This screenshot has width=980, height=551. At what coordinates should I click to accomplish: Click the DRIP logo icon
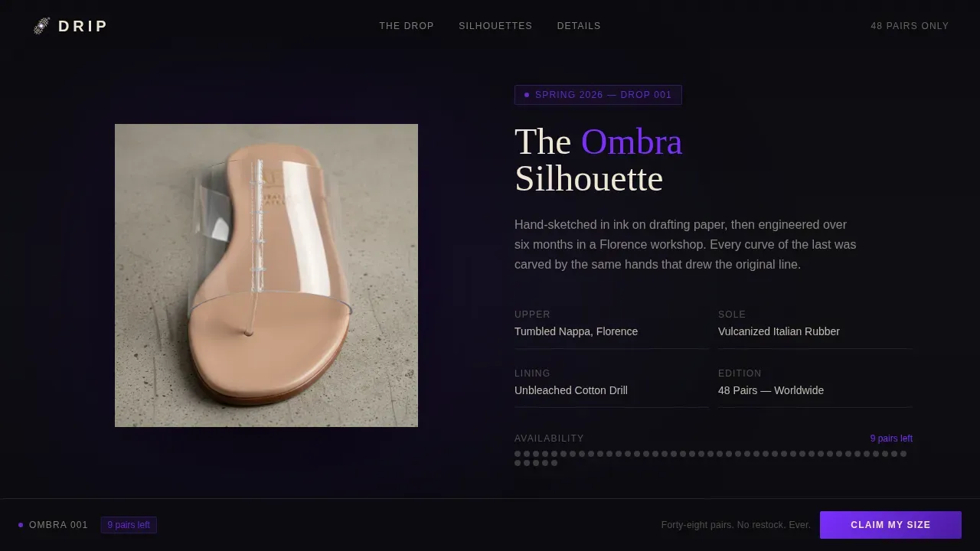click(42, 26)
